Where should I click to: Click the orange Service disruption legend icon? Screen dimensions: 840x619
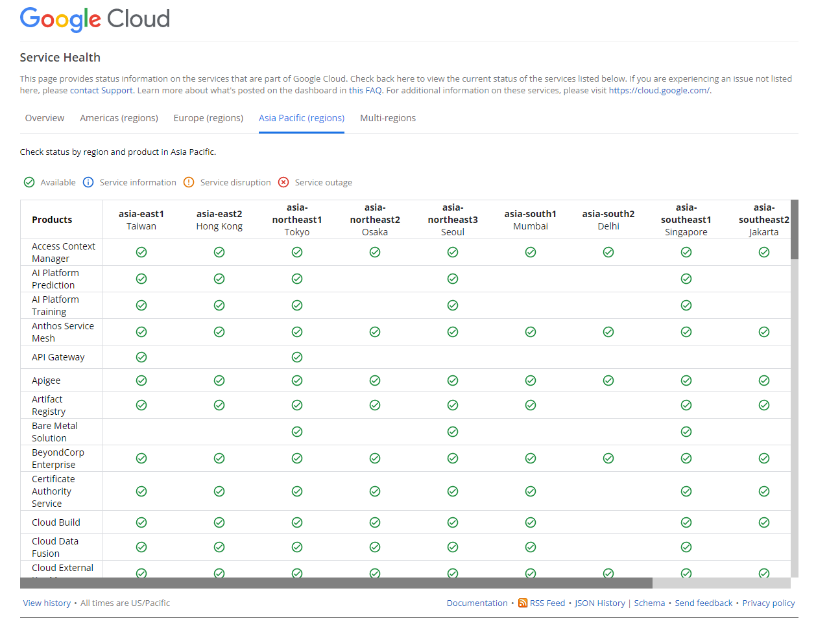click(x=189, y=182)
